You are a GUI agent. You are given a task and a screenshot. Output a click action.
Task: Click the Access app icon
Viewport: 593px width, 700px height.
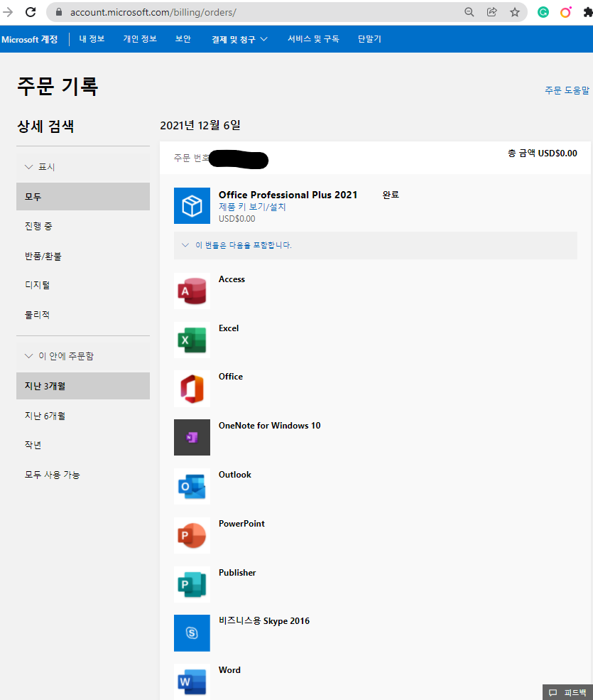pyautogui.click(x=192, y=291)
